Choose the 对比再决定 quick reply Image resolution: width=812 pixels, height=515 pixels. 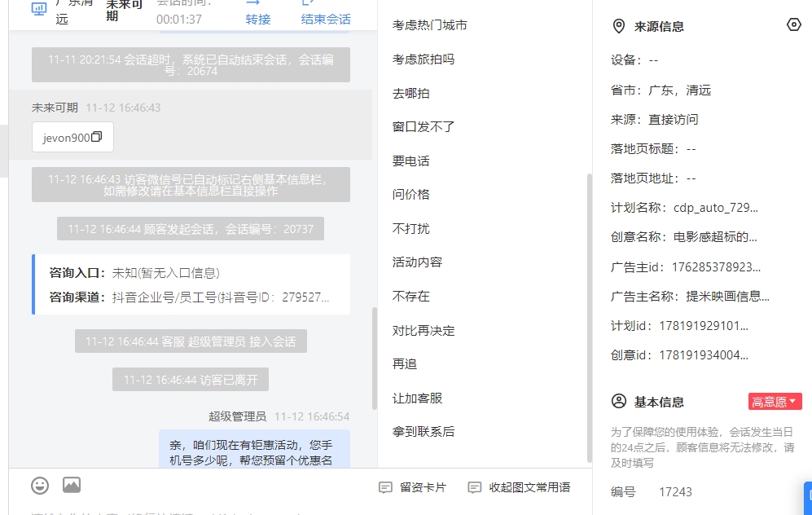(424, 331)
